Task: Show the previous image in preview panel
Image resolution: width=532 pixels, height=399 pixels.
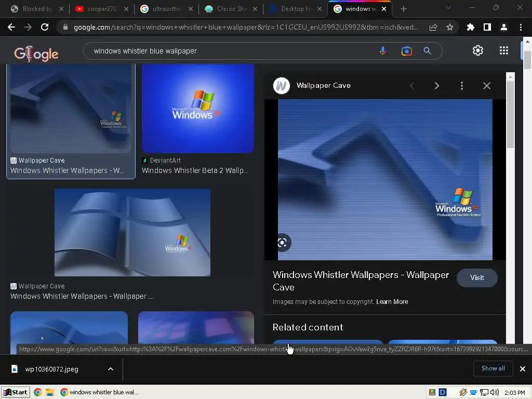Action: (412, 86)
